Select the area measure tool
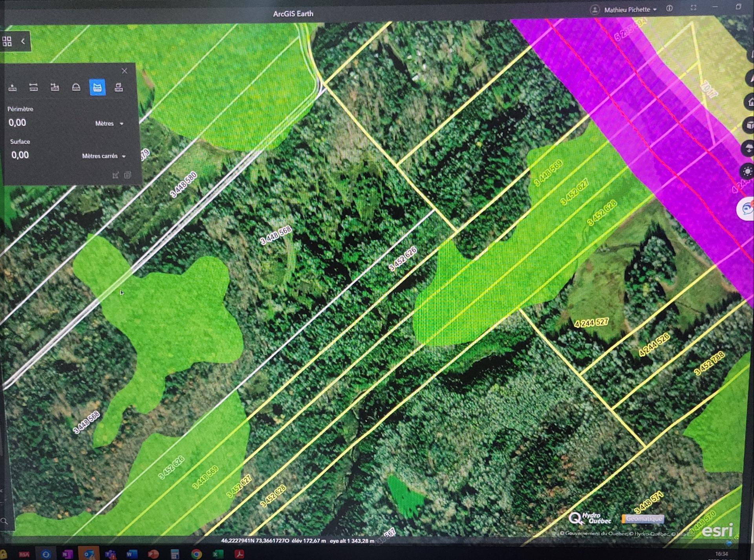754x560 pixels. [97, 87]
